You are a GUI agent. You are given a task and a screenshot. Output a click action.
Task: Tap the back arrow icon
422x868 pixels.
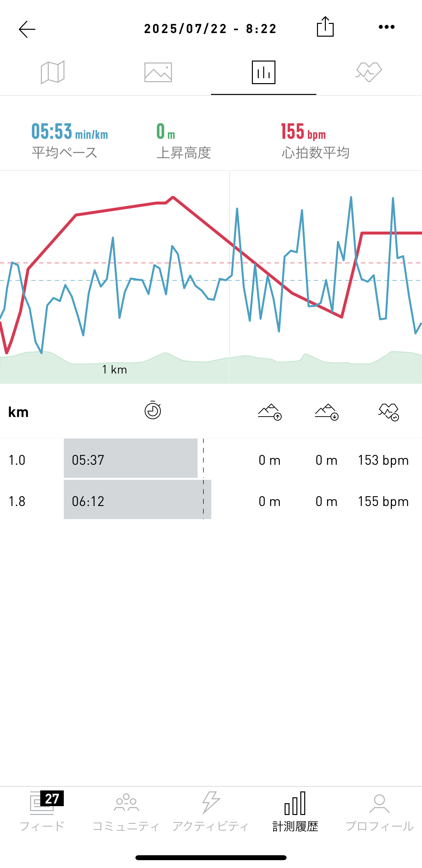(27, 29)
